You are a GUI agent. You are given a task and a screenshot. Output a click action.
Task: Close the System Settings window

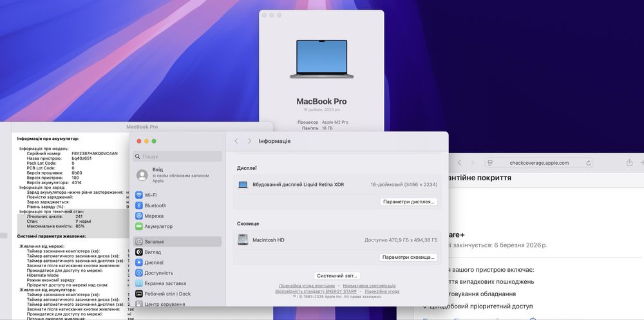[x=139, y=141]
